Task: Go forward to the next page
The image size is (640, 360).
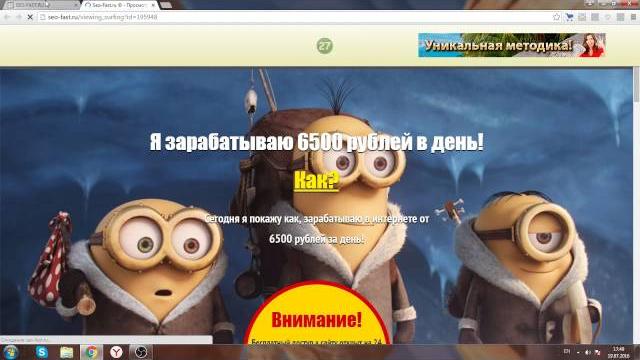Action: tap(19, 17)
